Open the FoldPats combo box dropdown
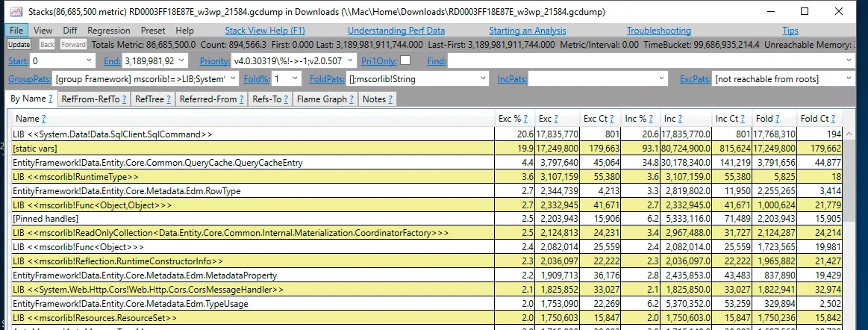The image size is (868, 330). pos(484,79)
